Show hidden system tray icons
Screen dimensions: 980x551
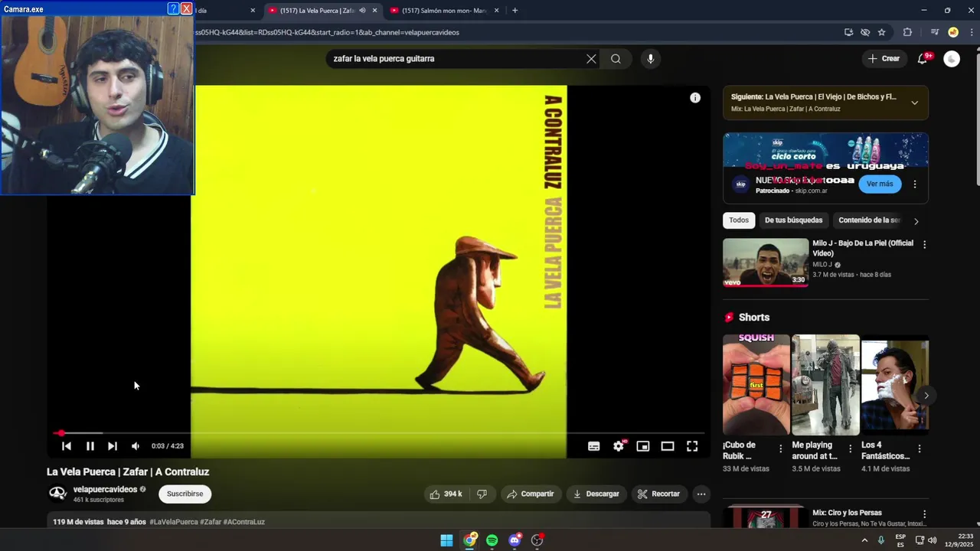tap(864, 540)
